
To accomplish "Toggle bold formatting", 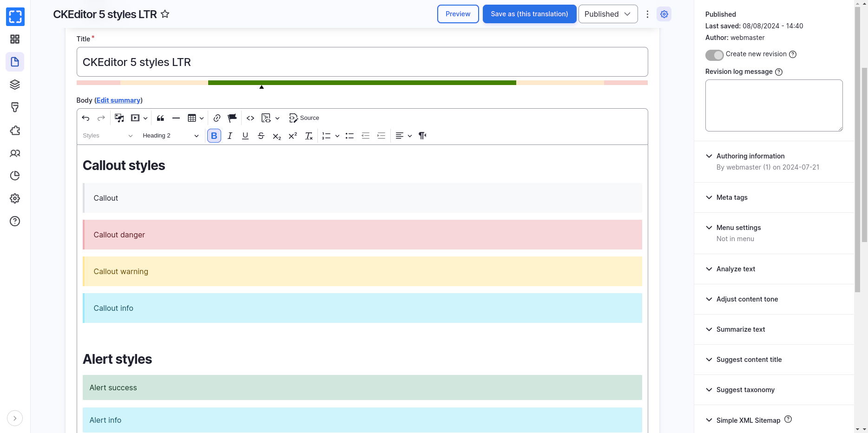I will click(x=214, y=136).
